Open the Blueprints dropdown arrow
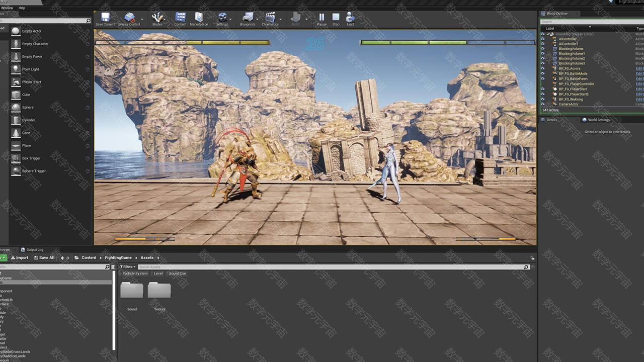 click(258, 19)
